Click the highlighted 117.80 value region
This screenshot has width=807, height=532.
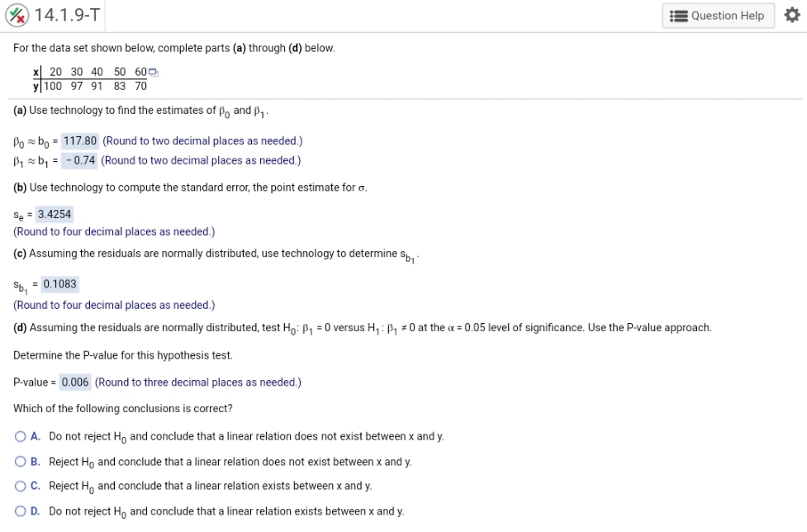[82, 140]
